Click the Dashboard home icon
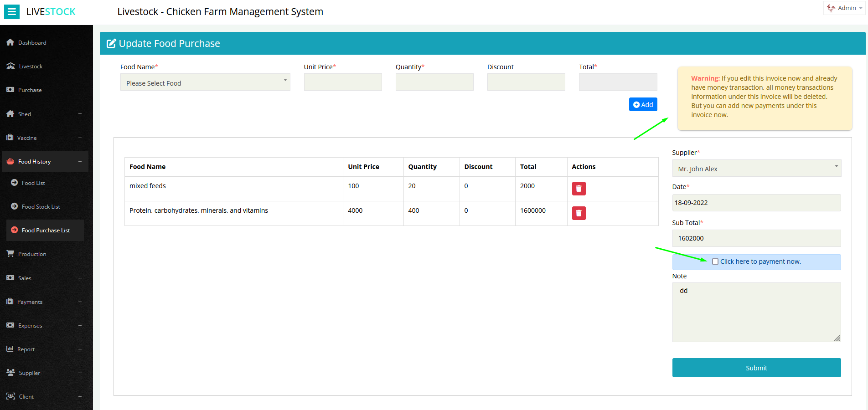Image resolution: width=868 pixels, height=410 pixels. pyautogui.click(x=10, y=42)
